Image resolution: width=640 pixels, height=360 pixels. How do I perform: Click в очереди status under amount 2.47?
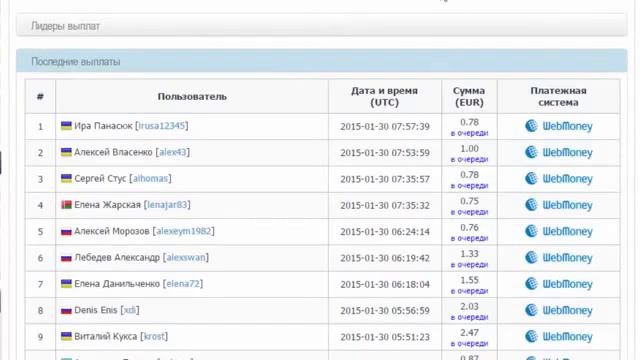pyautogui.click(x=469, y=343)
